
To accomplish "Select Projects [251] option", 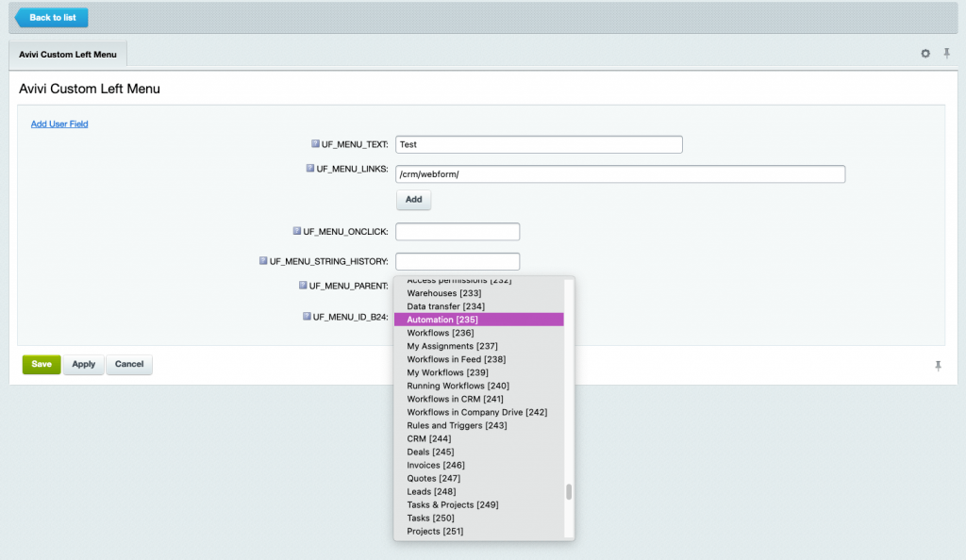I will (479, 532).
